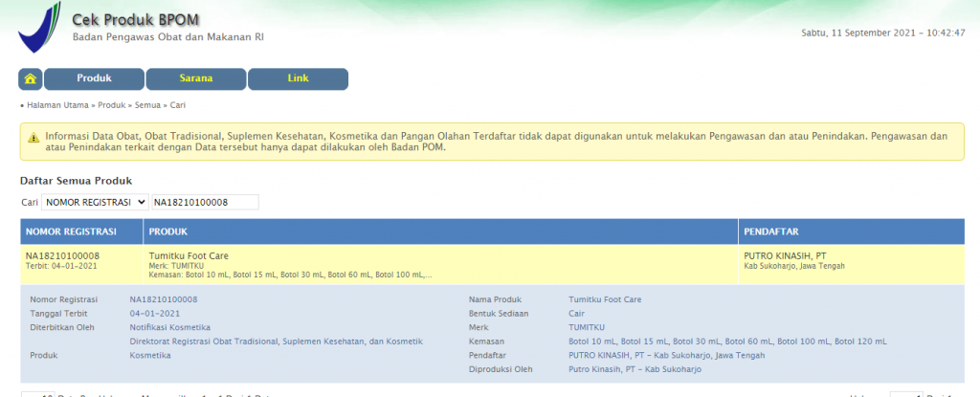Screen dimensions: 980x397
Task: Click 'Kosmetika' value beside Produk label
Action: click(150, 355)
